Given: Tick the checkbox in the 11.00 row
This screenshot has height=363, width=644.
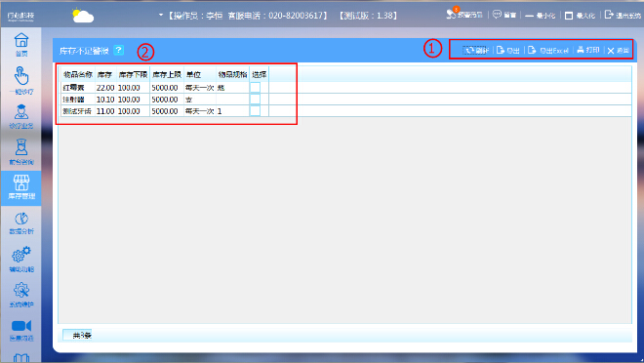Looking at the screenshot, I should [x=255, y=111].
